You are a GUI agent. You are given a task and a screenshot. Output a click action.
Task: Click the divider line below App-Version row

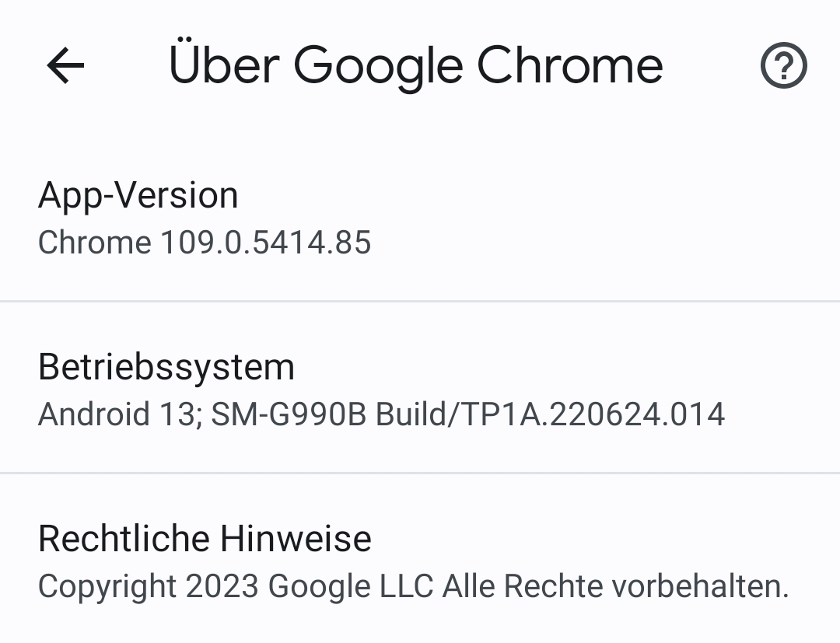(420, 300)
